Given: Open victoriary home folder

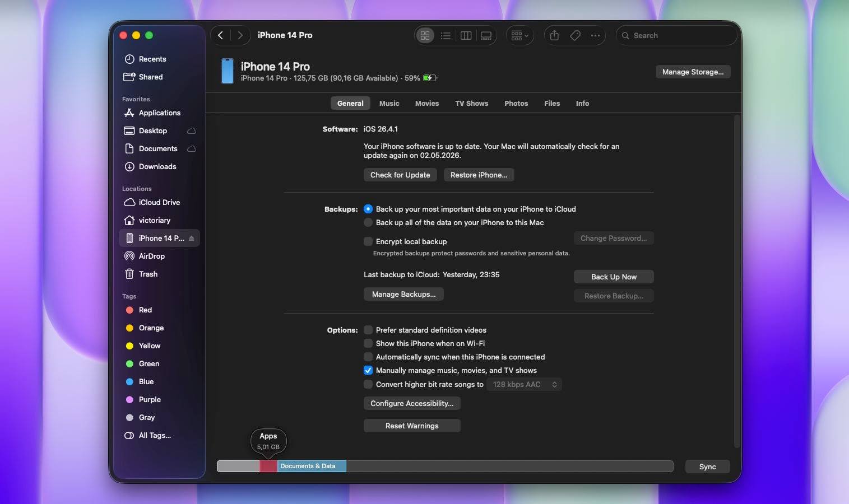Looking at the screenshot, I should pos(159,220).
